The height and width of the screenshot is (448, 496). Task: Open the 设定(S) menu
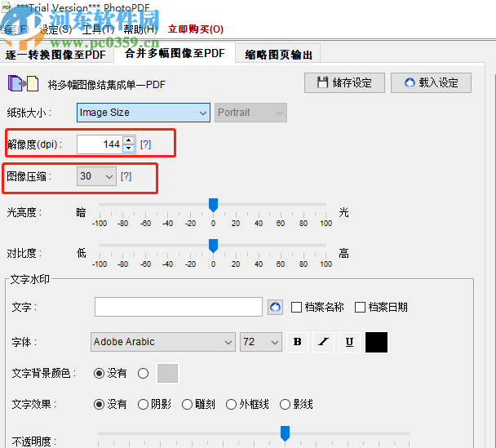click(x=55, y=29)
